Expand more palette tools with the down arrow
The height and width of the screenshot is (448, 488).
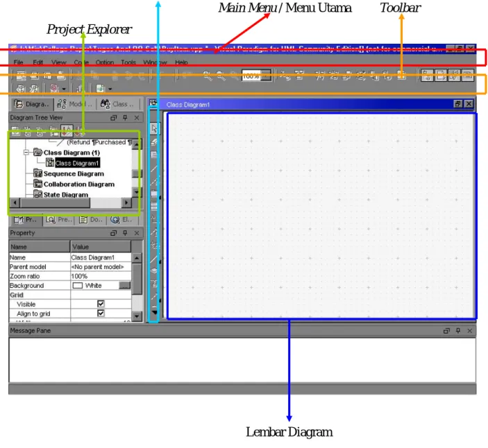click(154, 312)
